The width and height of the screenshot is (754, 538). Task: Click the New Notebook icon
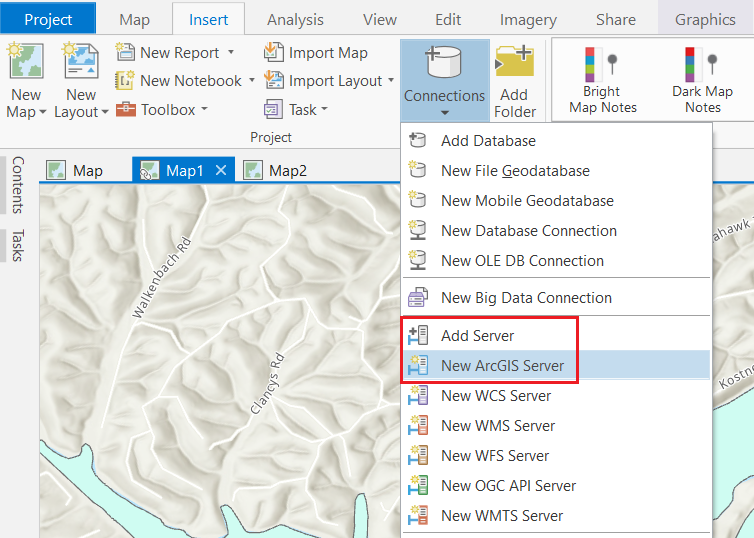[x=125, y=81]
